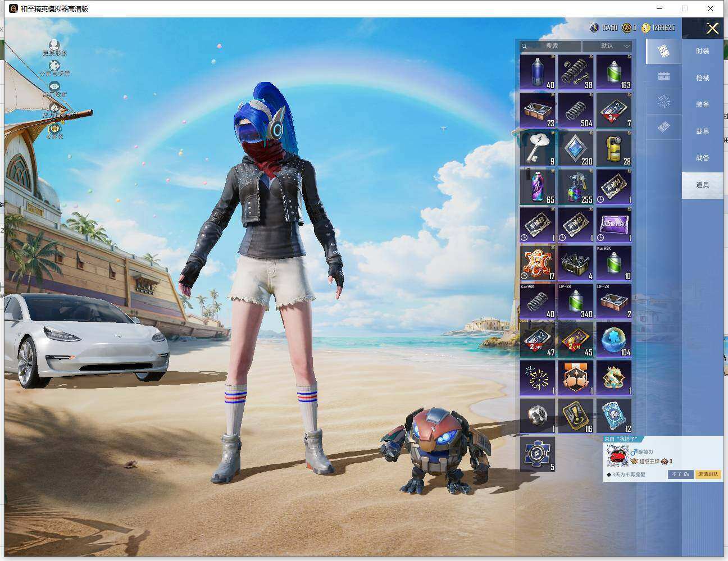The width and height of the screenshot is (728, 561).
Task: Select the blue puzzle badge with count 5
Action: [538, 454]
